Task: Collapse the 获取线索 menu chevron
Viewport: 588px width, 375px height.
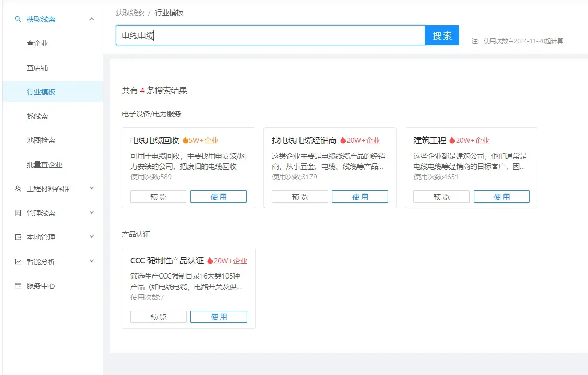Action: point(91,19)
